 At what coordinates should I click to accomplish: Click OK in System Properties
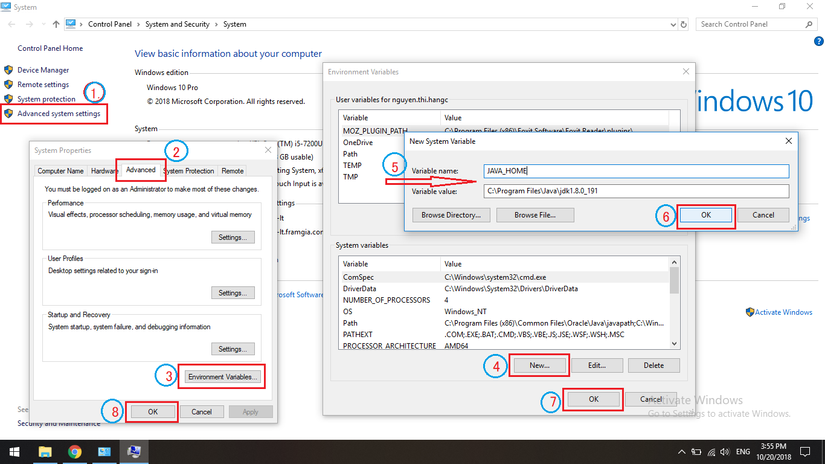pos(153,412)
